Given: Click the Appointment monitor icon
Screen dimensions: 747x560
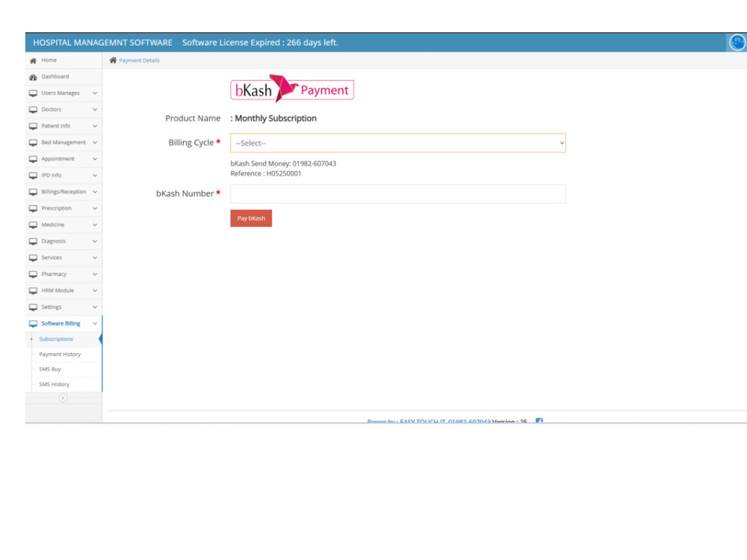Looking at the screenshot, I should (x=33, y=159).
